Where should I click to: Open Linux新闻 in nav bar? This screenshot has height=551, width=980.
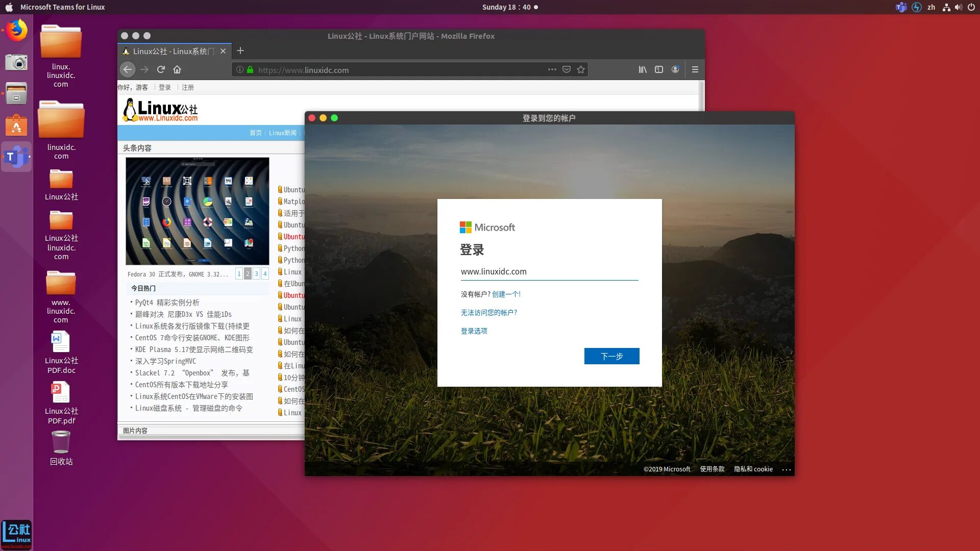pyautogui.click(x=282, y=133)
